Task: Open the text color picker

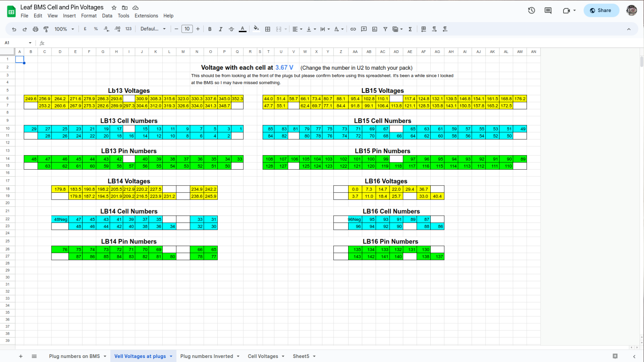Action: point(242,29)
